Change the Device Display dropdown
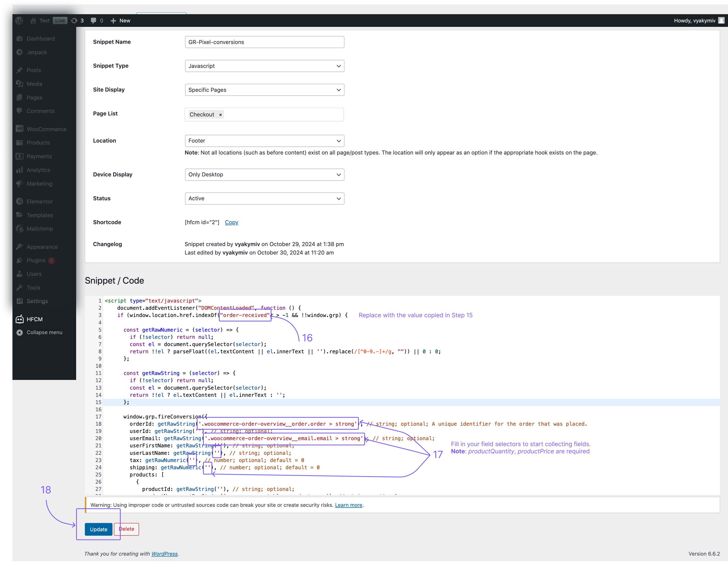The width and height of the screenshot is (728, 573). (x=264, y=175)
